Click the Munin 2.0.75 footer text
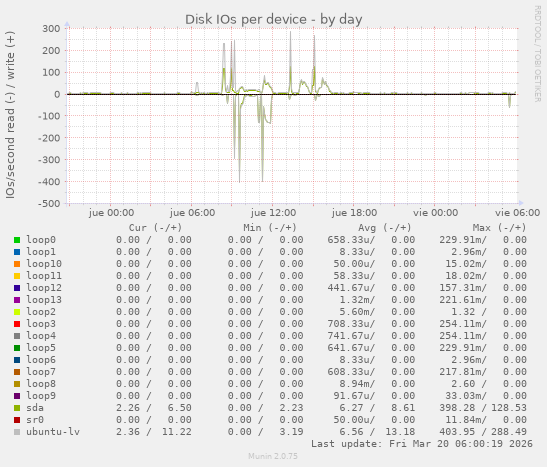 click(x=273, y=456)
